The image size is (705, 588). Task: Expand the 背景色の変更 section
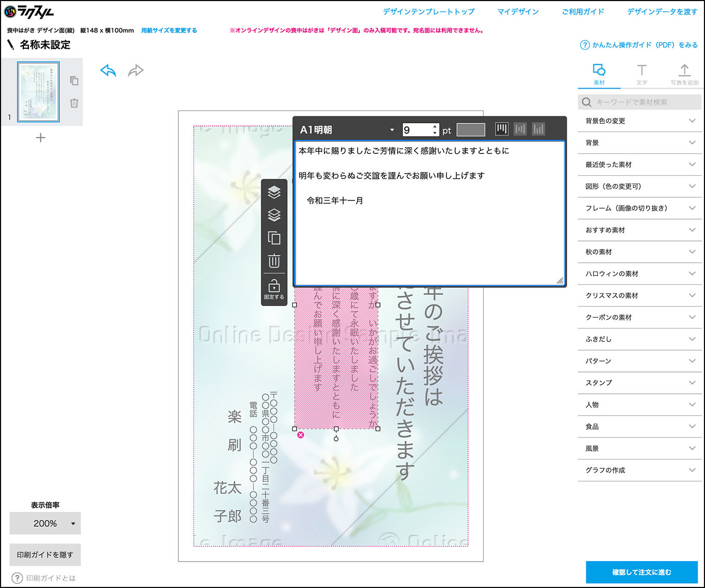click(640, 121)
